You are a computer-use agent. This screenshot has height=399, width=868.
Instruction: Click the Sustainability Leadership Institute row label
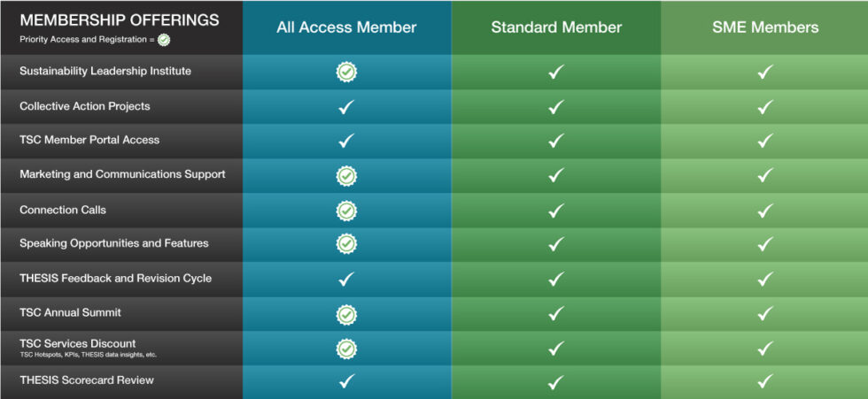tap(105, 71)
